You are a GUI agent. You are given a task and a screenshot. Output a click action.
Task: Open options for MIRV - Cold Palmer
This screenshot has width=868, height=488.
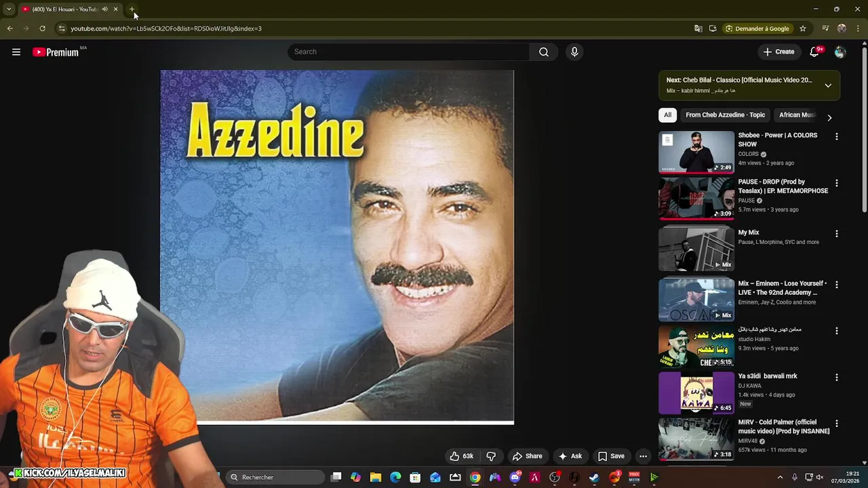(836, 424)
